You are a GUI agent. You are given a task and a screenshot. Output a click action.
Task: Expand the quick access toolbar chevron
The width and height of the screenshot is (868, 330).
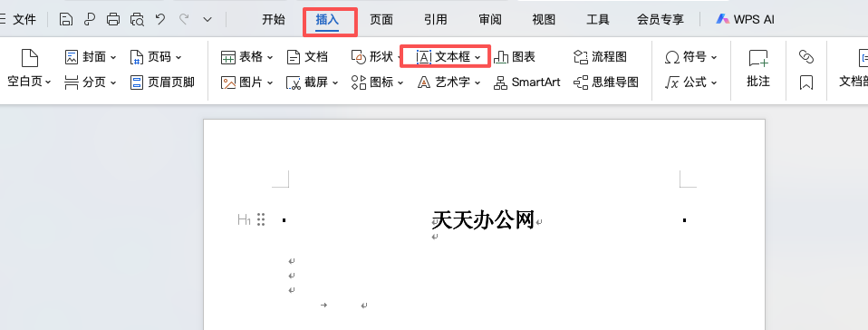(x=207, y=20)
